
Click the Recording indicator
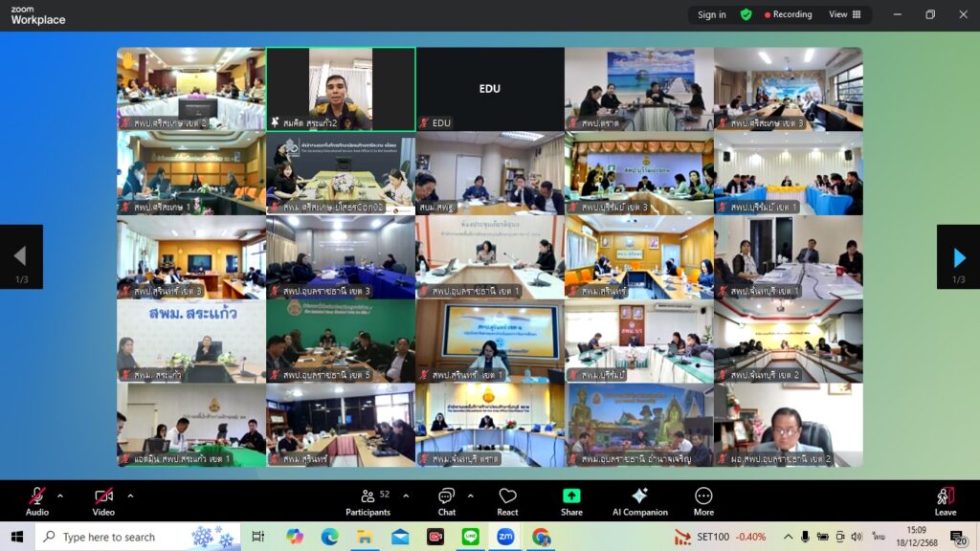click(x=788, y=14)
